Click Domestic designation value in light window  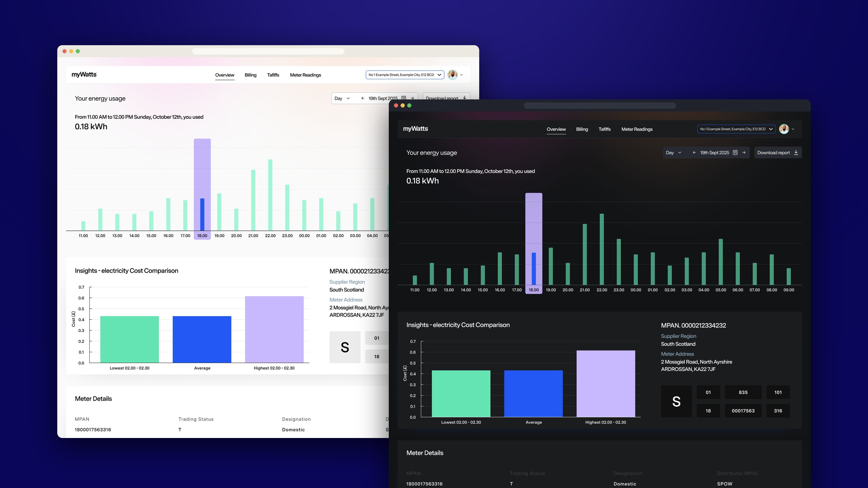click(x=293, y=429)
